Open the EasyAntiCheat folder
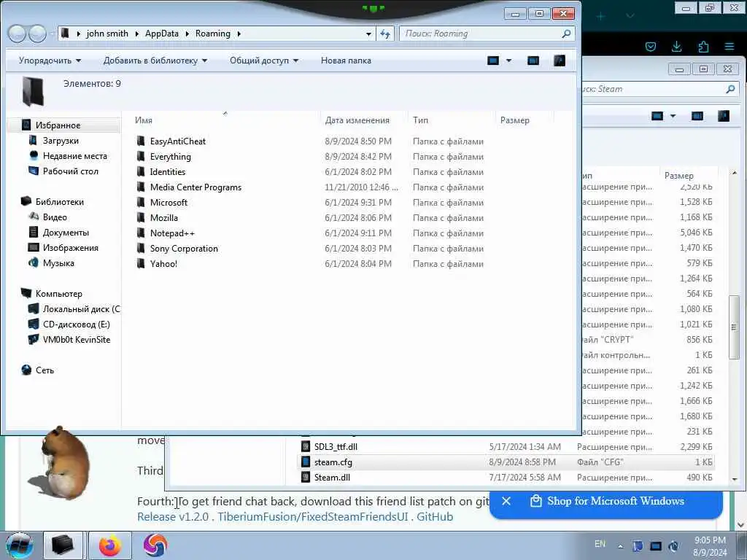This screenshot has height=560, width=747. tap(178, 141)
